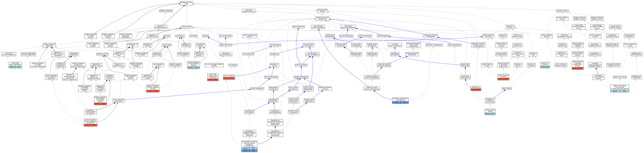The height and width of the screenshot is (153, 644).
Task: Select 'peptidyl-serine modification' node
Action: click(636, 77)
